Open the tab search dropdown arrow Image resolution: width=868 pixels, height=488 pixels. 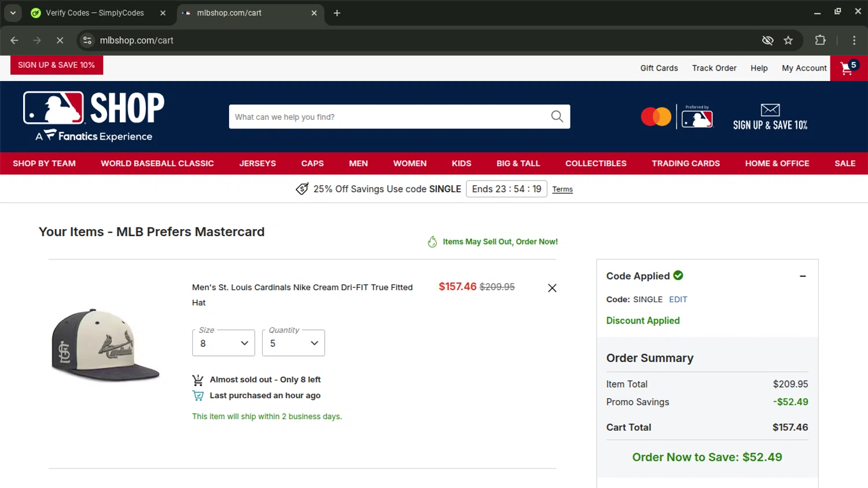(13, 13)
